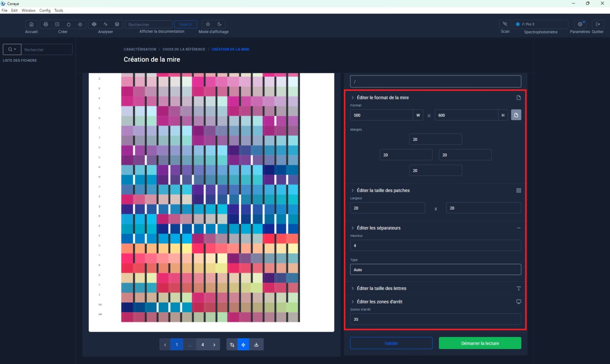Image resolution: width=610 pixels, height=364 pixels.
Task: Click the Rechercher documentation search field
Action: tap(149, 24)
